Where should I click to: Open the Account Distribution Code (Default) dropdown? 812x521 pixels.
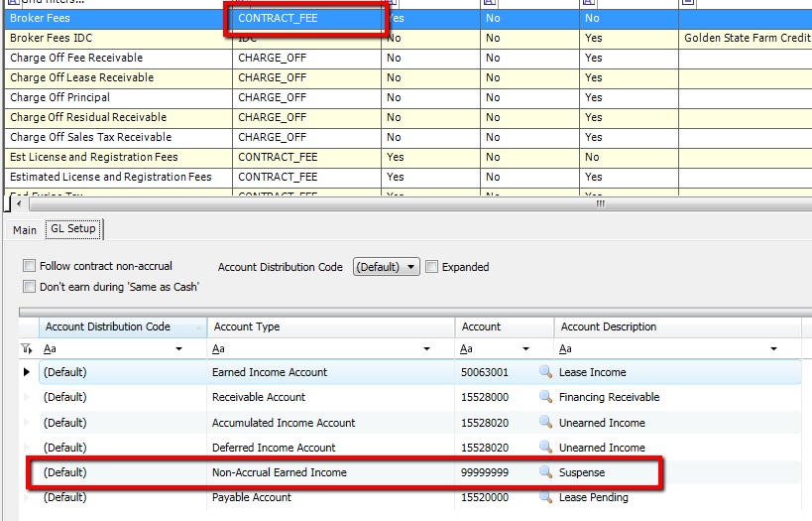point(387,267)
